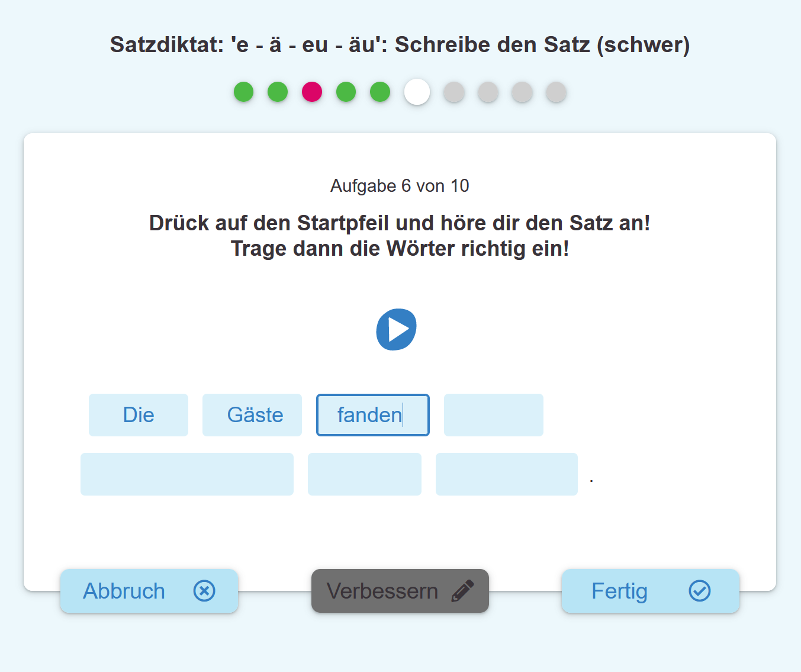Viewport: 801px width, 672px height.
Task: Click the last gray progress dot
Action: pyautogui.click(x=555, y=92)
